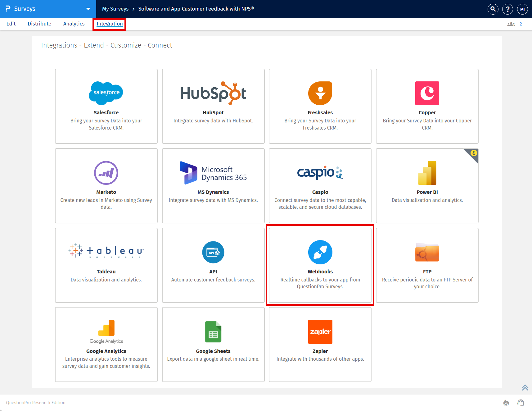Click the QuestionPro P logo

tap(8, 9)
